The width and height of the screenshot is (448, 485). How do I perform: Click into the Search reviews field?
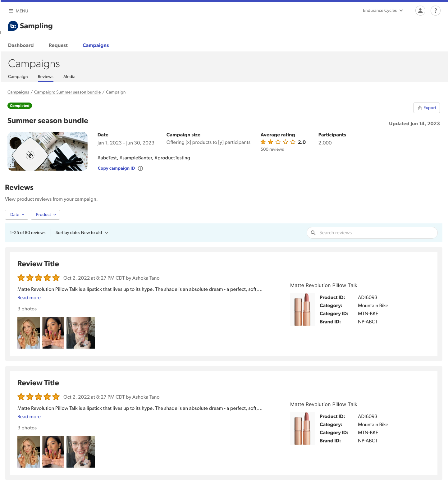pyautogui.click(x=372, y=233)
